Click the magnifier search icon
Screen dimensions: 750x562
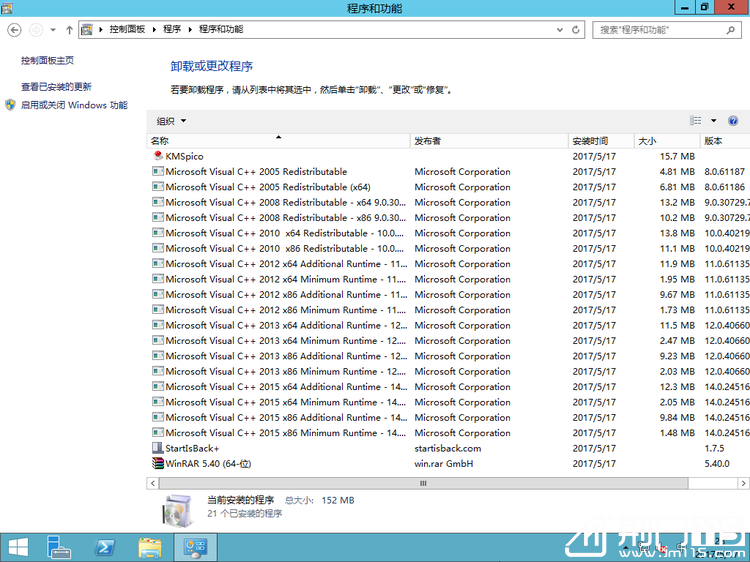click(730, 30)
